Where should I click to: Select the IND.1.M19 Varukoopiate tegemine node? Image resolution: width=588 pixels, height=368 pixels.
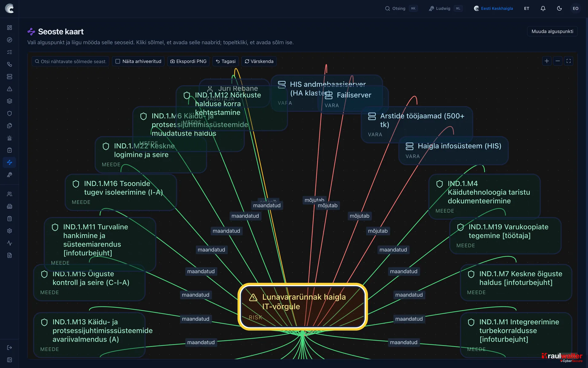(x=505, y=236)
